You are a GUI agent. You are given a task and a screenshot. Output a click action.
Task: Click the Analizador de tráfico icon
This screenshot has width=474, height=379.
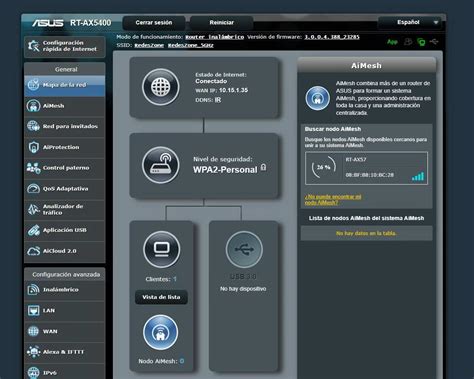34,209
